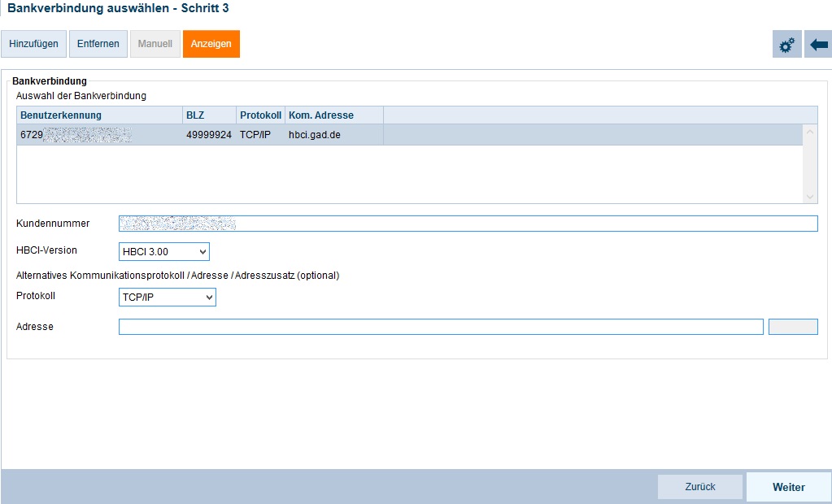Expand the Protokoll TCP/IP dropdown
Viewport: 832px width, 504px height.
[x=167, y=298]
